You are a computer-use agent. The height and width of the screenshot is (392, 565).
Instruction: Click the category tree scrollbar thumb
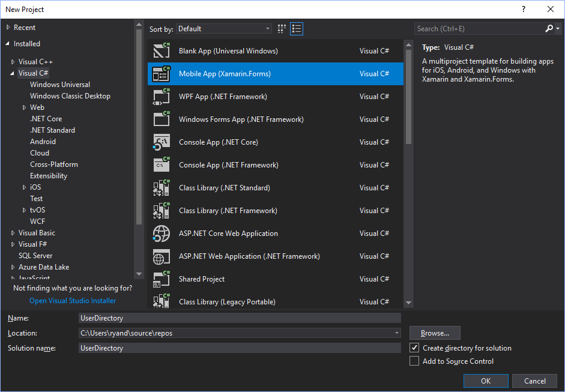139,127
